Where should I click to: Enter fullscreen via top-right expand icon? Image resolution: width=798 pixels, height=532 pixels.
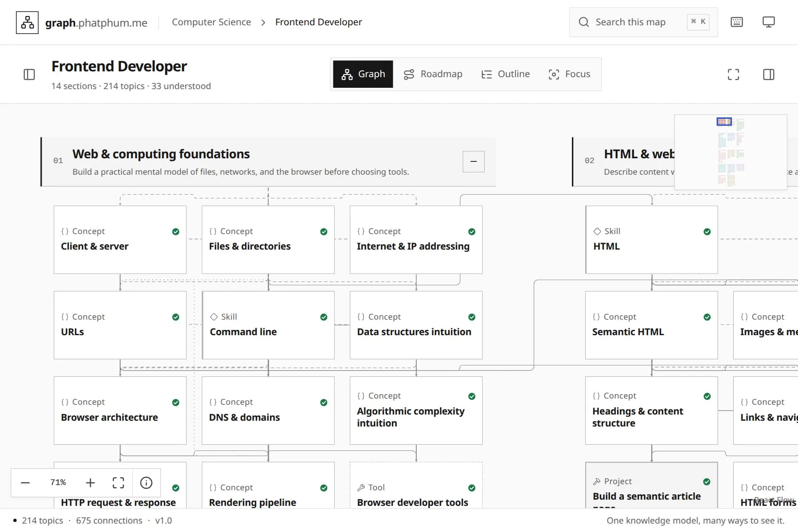tap(733, 74)
